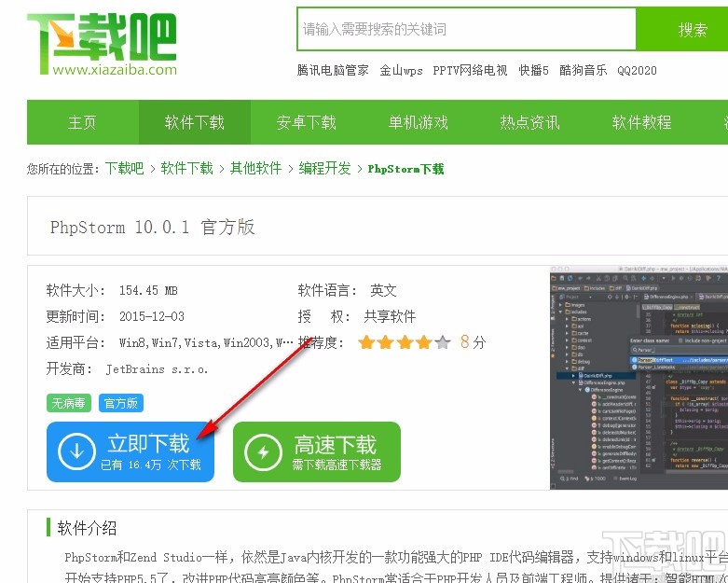Viewport: 728px width, 583px height.
Task: Click the JetBrains s.r.o. developer name
Action: coord(157,369)
